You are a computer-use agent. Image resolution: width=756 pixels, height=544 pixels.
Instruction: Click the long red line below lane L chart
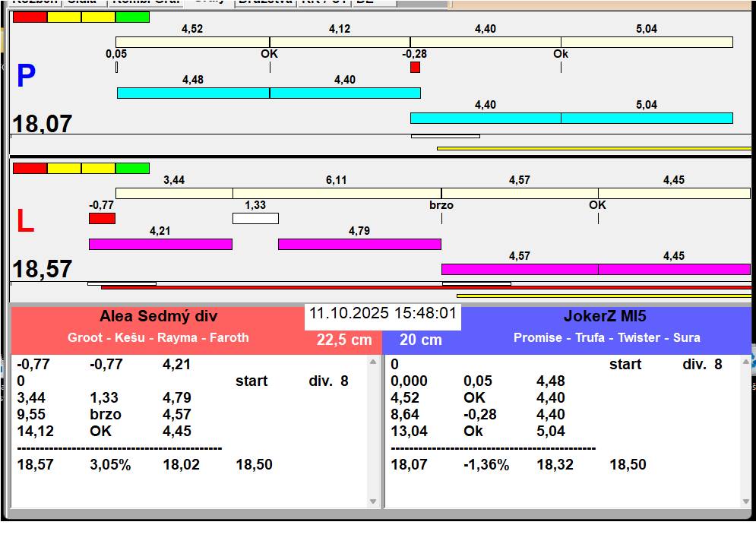click(x=426, y=287)
